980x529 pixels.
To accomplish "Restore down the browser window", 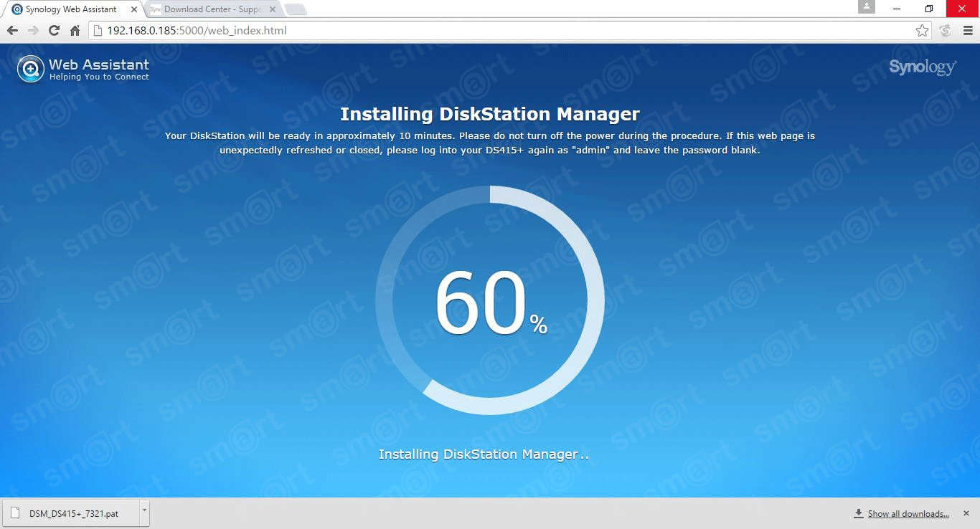I will [x=929, y=9].
